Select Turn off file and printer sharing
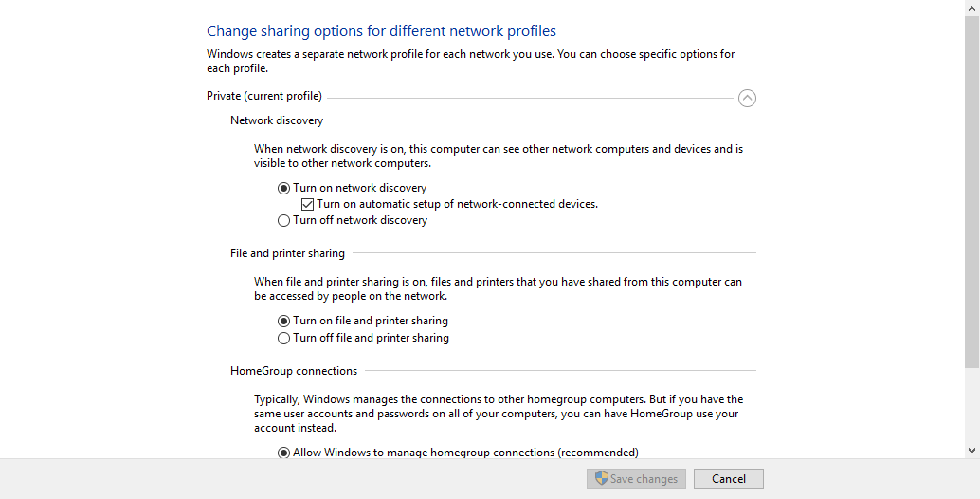980x499 pixels. pyautogui.click(x=283, y=338)
